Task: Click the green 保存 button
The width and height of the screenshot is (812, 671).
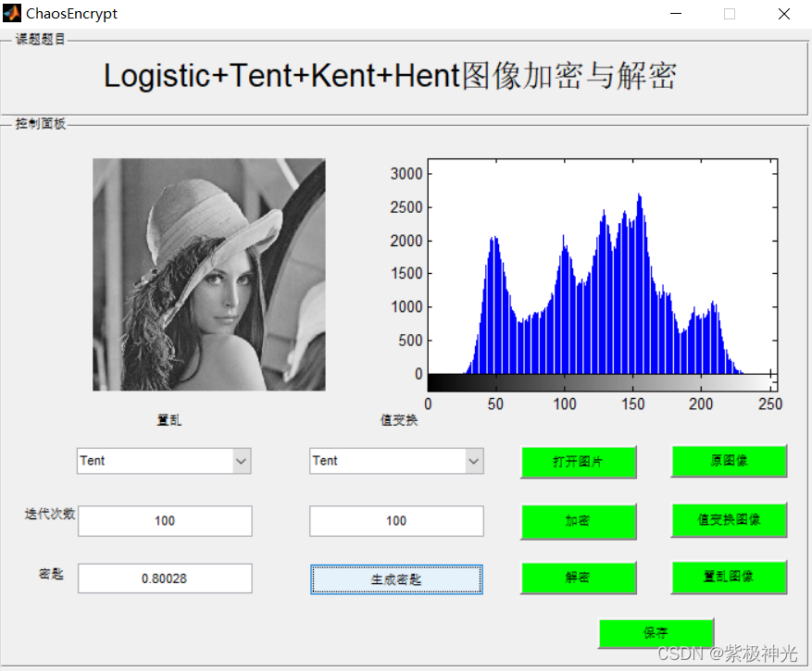Action: pos(656,633)
